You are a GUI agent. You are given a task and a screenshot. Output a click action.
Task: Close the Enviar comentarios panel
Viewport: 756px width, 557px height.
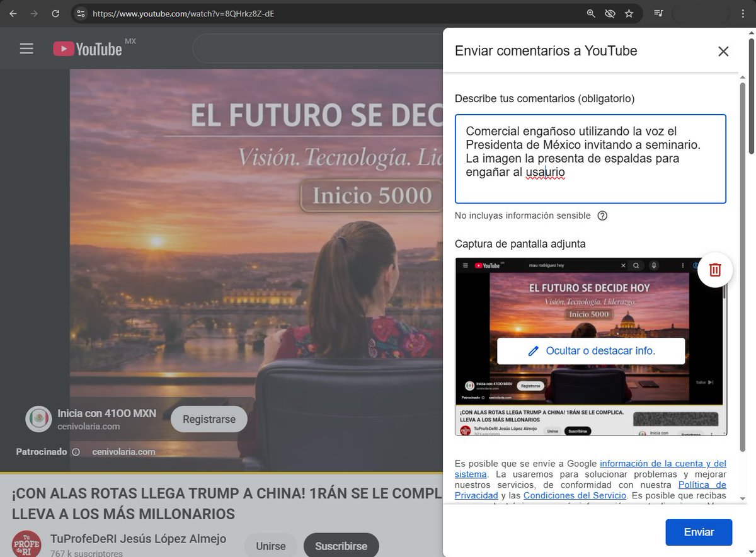pos(723,51)
